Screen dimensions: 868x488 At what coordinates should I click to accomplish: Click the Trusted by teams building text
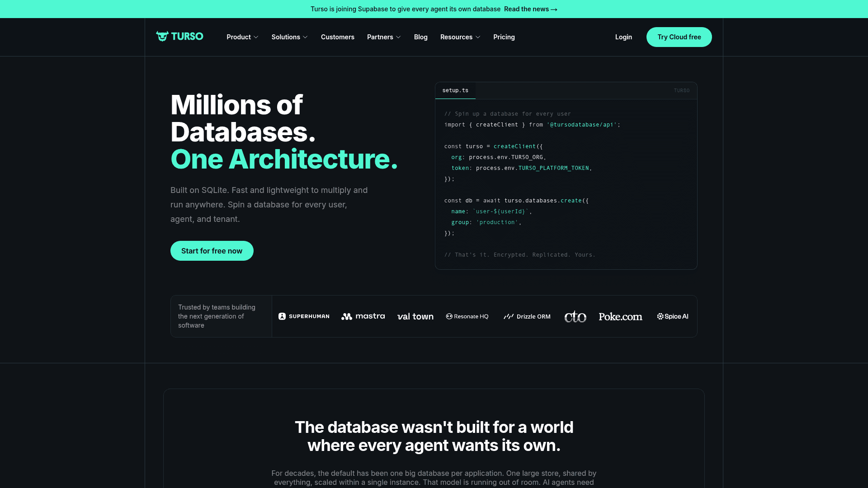coord(217,316)
